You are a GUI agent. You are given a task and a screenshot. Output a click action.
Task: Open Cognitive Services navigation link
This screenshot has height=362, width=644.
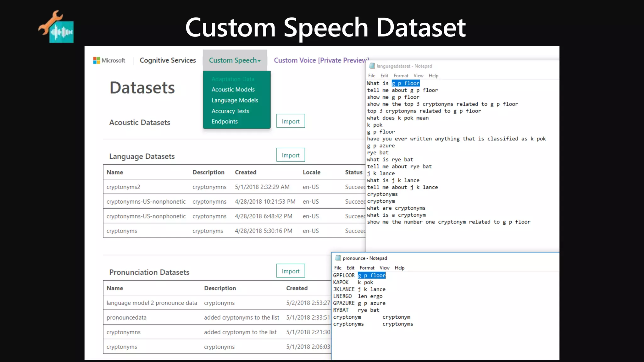(168, 60)
